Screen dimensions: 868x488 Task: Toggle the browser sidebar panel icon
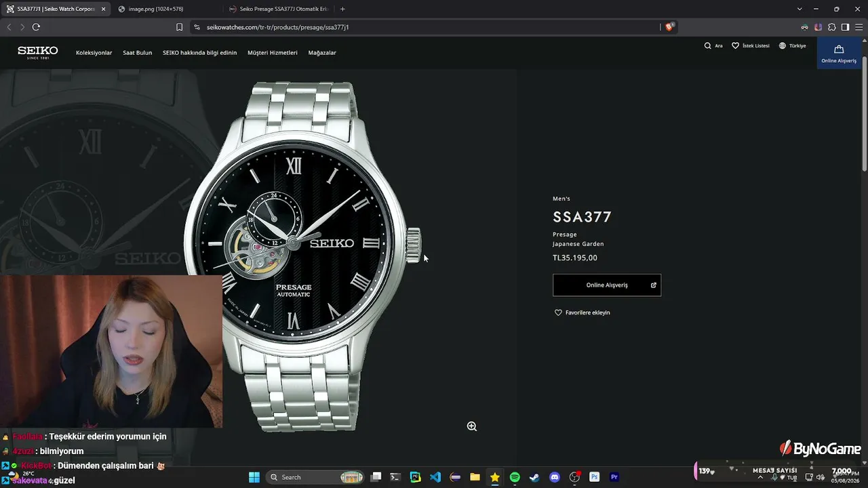click(845, 27)
